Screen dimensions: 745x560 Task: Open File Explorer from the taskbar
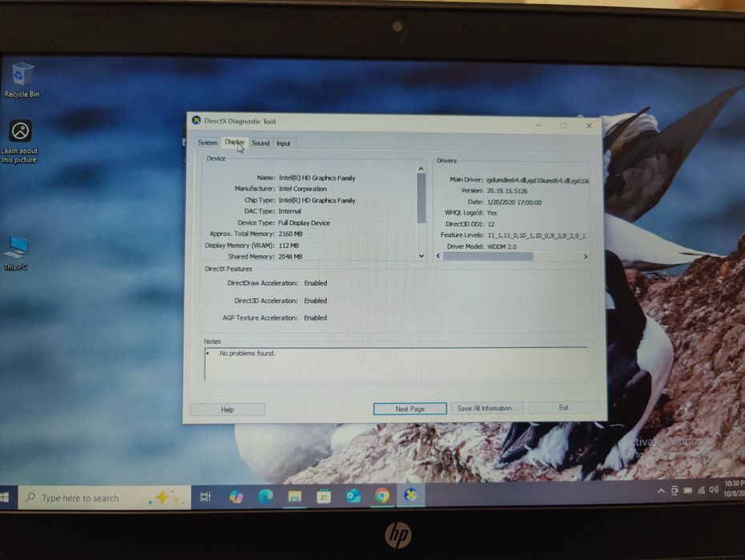(x=295, y=497)
